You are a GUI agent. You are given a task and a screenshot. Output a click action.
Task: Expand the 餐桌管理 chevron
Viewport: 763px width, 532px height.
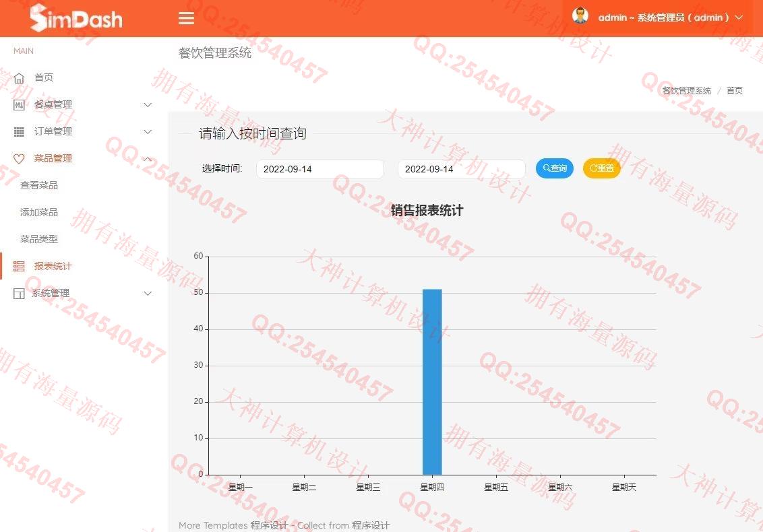coord(148,104)
